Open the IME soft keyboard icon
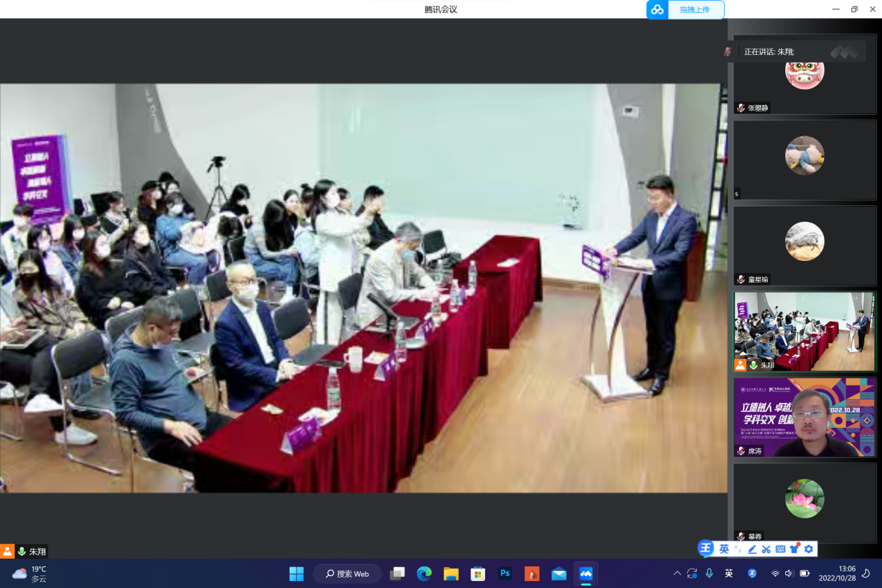 click(x=780, y=549)
